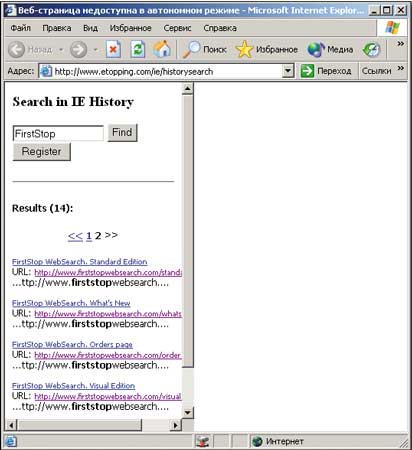
Task: Open the firststopwebsearch.com/visual URL link
Action: [108, 396]
